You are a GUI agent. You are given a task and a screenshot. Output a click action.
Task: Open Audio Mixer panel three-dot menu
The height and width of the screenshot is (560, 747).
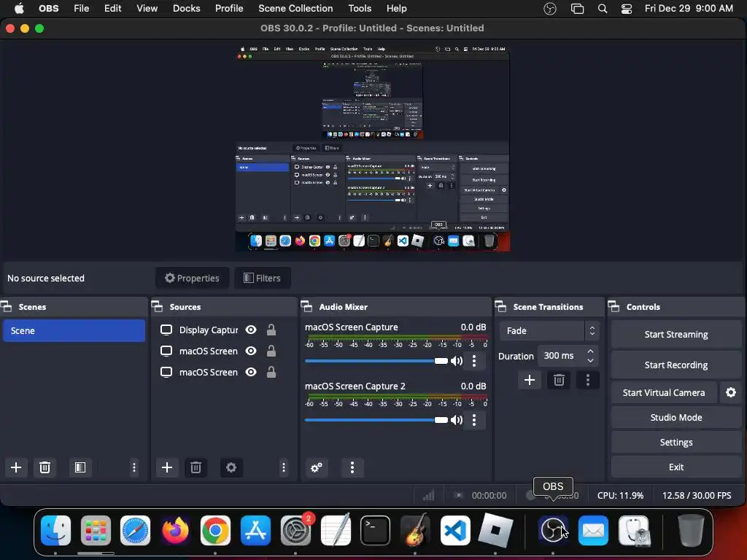(x=352, y=467)
